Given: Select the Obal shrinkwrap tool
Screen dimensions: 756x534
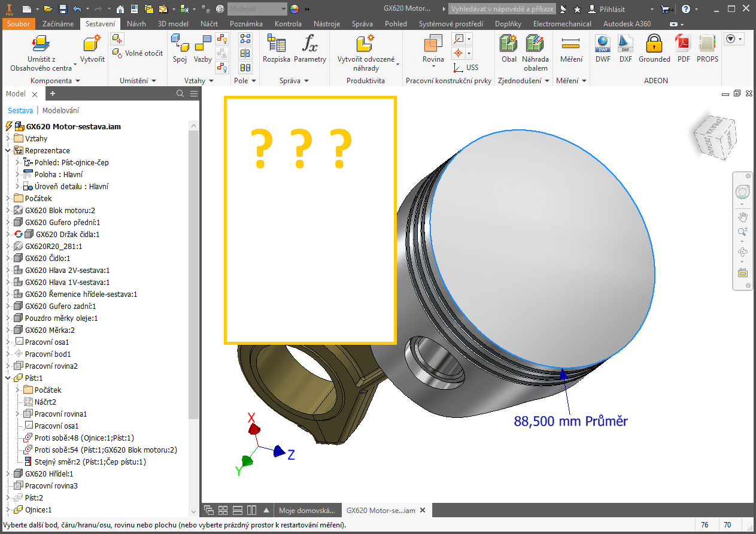Looking at the screenshot, I should [509, 49].
